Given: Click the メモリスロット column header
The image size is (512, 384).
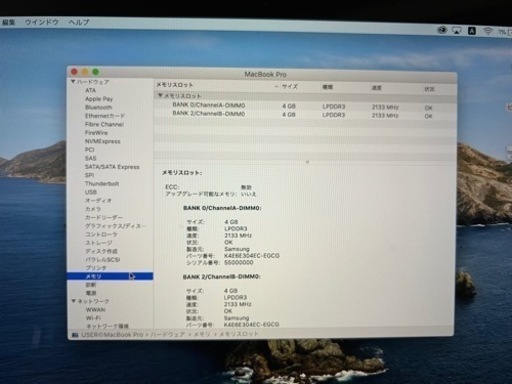Looking at the screenshot, I should (x=175, y=85).
